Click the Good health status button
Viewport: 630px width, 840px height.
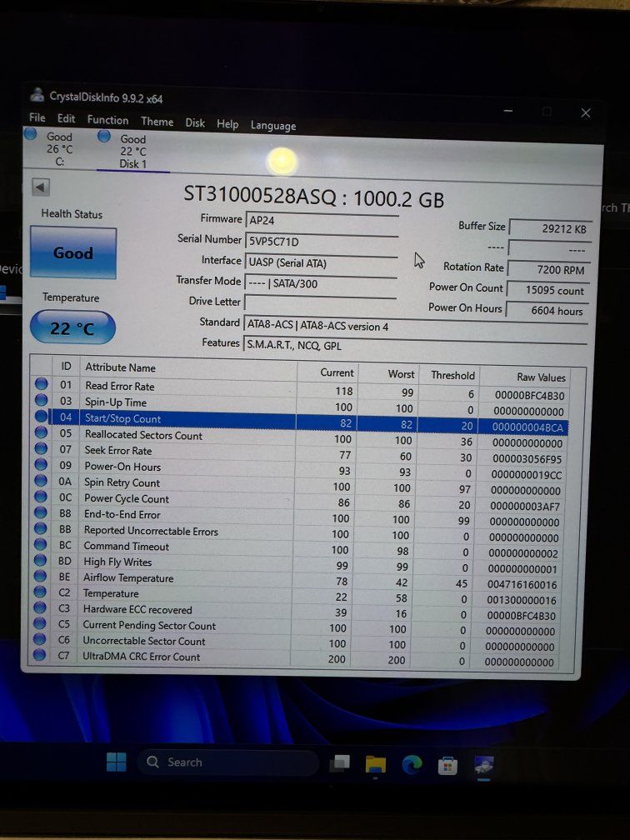[72, 252]
